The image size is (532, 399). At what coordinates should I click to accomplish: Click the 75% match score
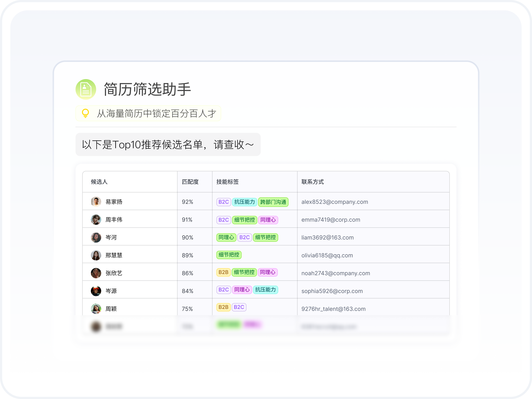(187, 309)
